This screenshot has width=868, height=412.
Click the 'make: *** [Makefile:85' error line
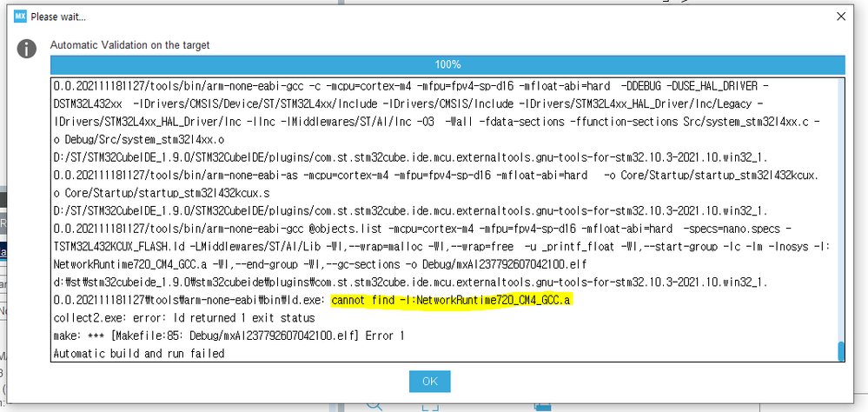coord(229,336)
